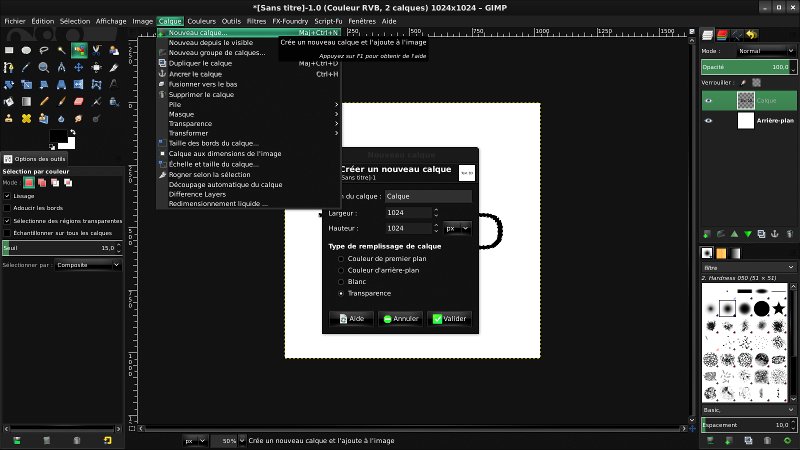Swap foreground and background colors
Image resolution: width=800 pixels, height=450 pixels.
pyautogui.click(x=73, y=132)
